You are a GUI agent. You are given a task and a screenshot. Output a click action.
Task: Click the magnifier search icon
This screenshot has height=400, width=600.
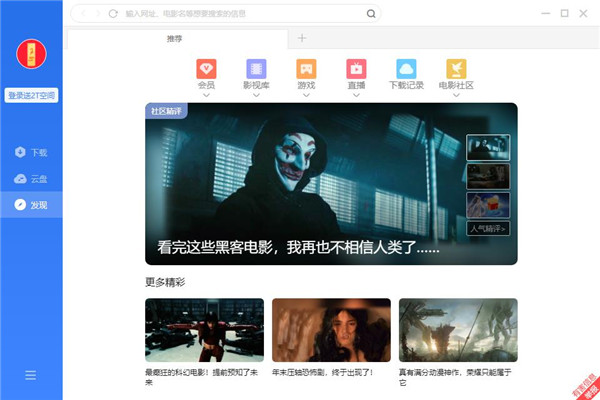371,14
